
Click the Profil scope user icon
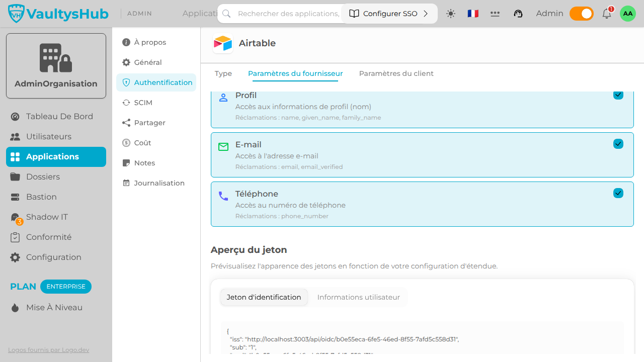[x=223, y=98]
